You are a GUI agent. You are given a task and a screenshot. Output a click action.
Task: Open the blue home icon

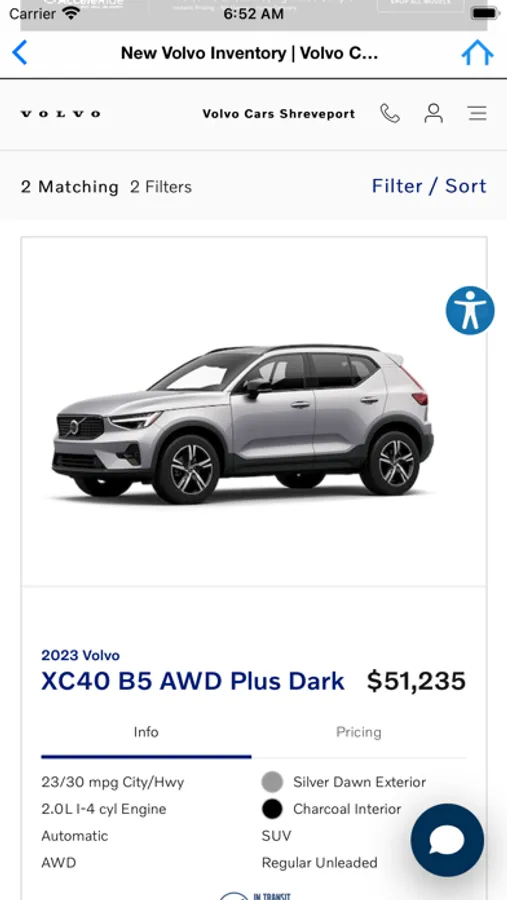477,53
